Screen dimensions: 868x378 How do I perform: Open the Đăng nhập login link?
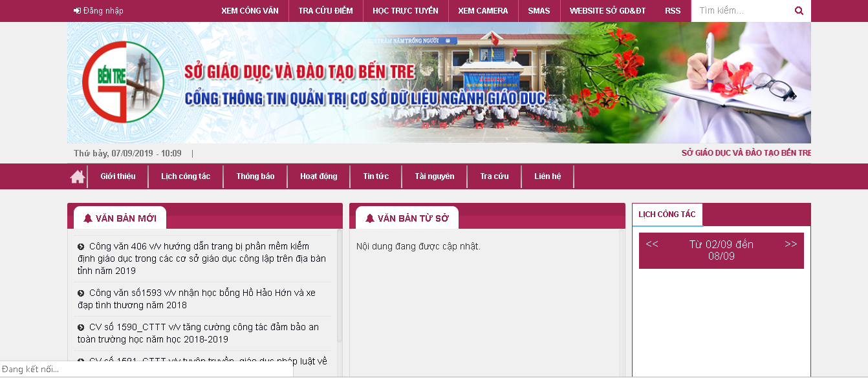tap(98, 11)
